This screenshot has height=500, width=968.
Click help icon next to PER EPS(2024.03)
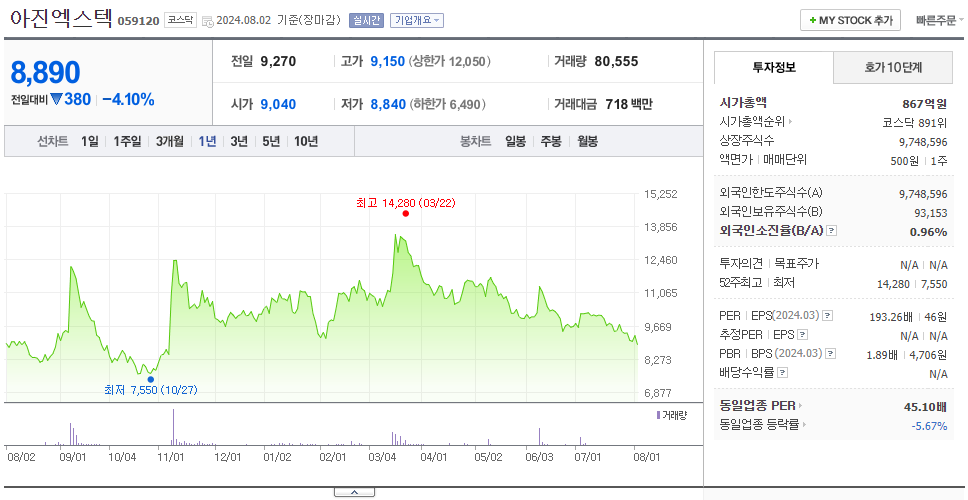(827, 316)
